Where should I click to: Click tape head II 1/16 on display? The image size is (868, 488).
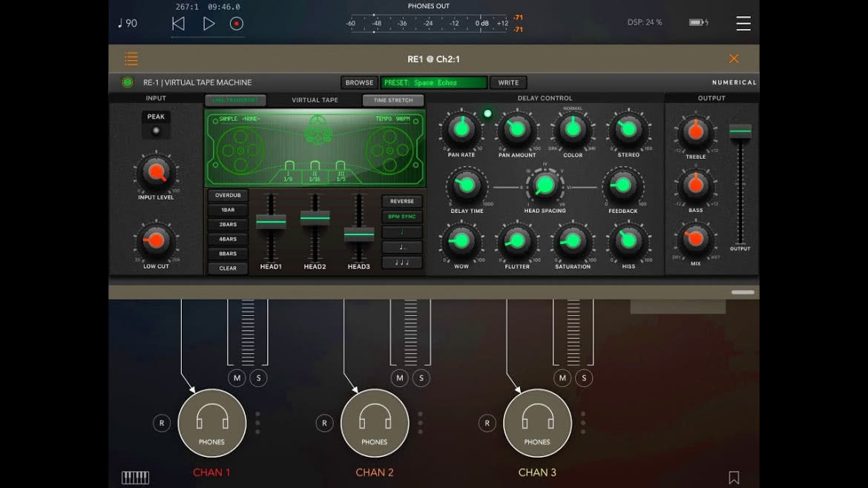click(315, 171)
